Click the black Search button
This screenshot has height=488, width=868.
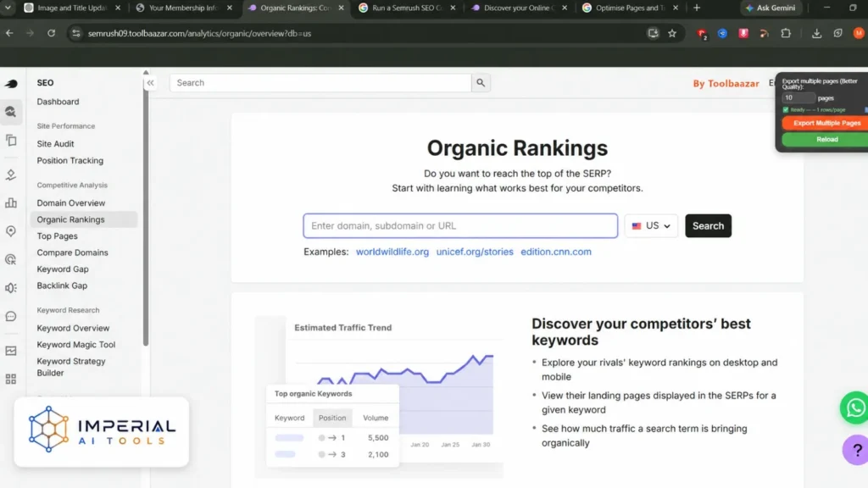[x=708, y=225]
